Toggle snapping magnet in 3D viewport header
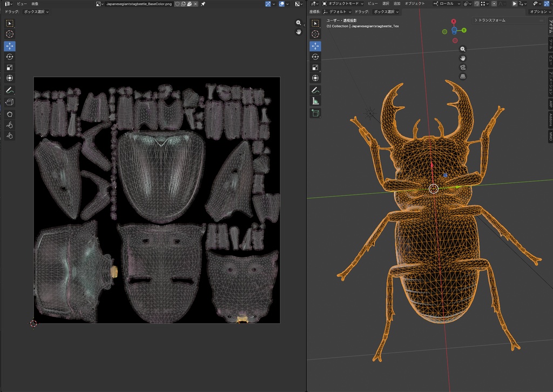553x392 pixels. point(476,4)
